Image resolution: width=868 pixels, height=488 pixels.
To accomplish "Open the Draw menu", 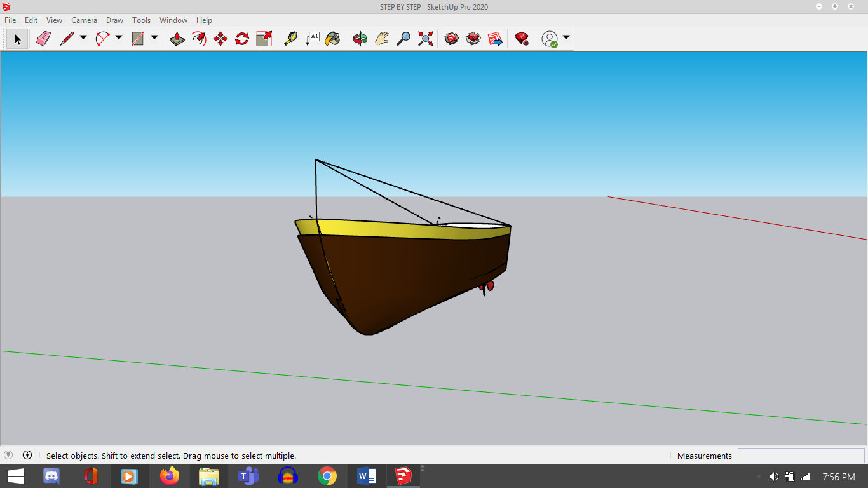I will pos(114,20).
